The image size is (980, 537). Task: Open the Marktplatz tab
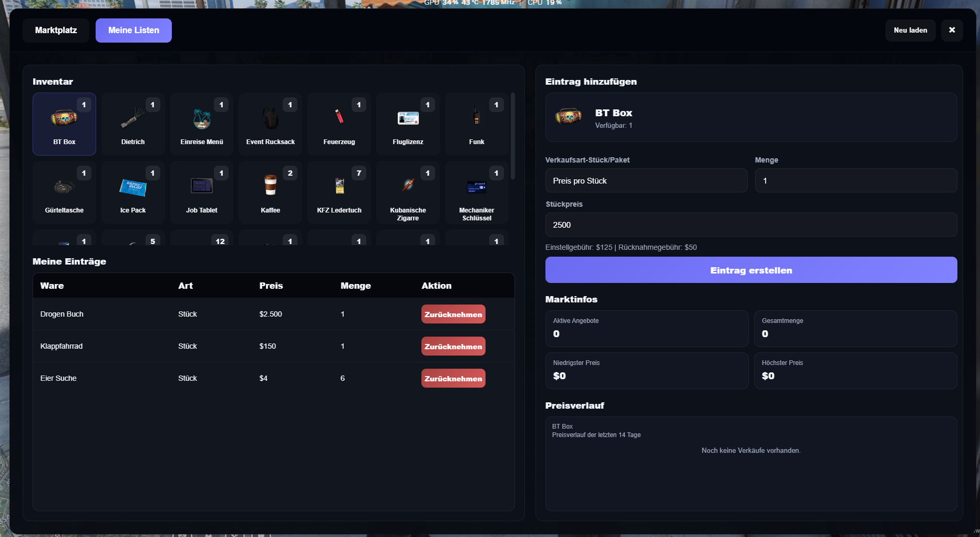click(56, 31)
